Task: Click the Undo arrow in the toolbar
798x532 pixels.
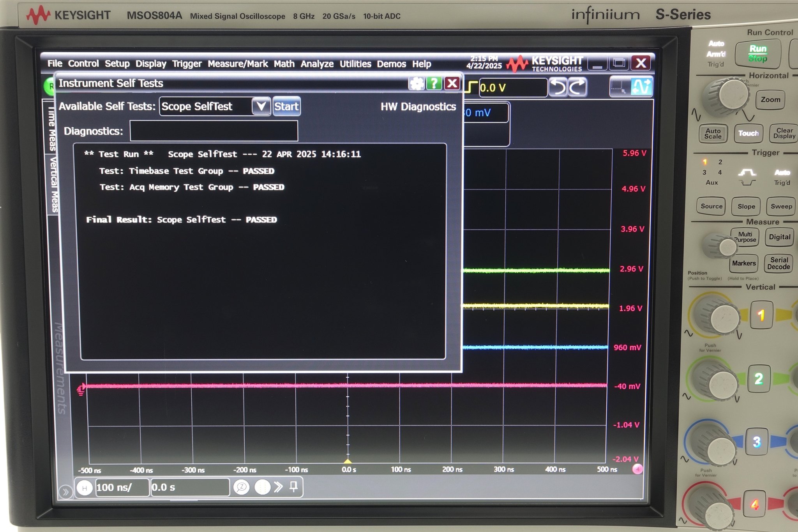Action: [x=558, y=87]
